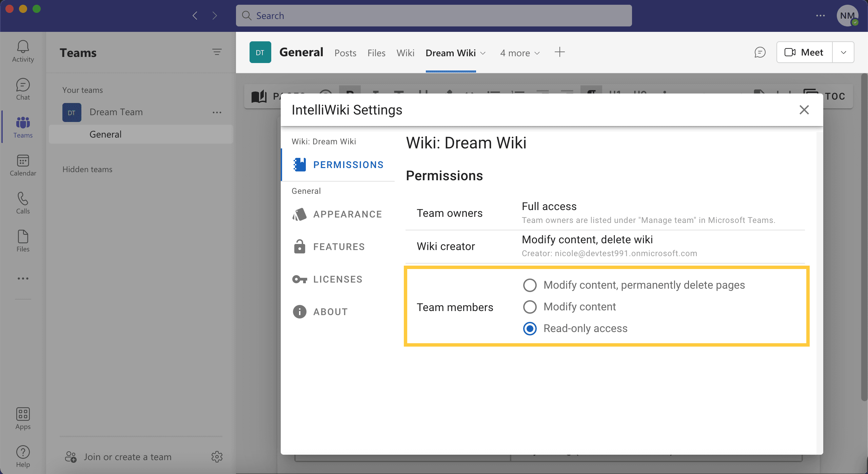Open Dream Team more options
This screenshot has height=474, width=868.
pos(217,112)
